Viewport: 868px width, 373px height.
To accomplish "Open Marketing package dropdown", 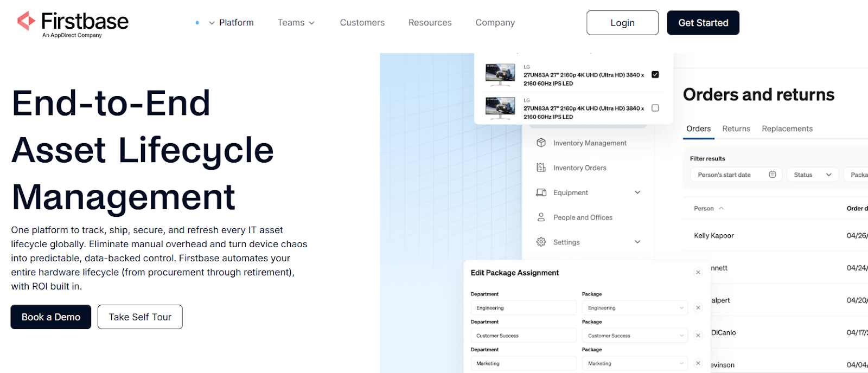I will point(635,363).
